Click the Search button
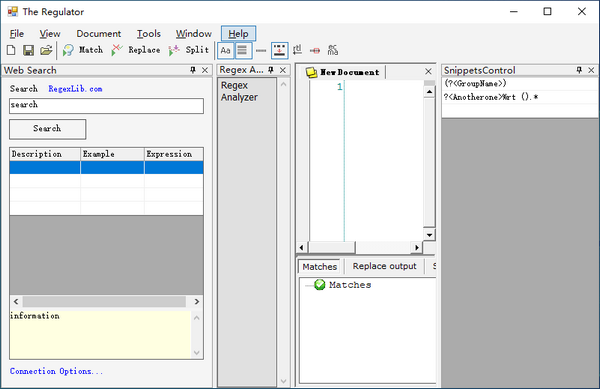Viewport: 600px width, 389px height. click(47, 129)
